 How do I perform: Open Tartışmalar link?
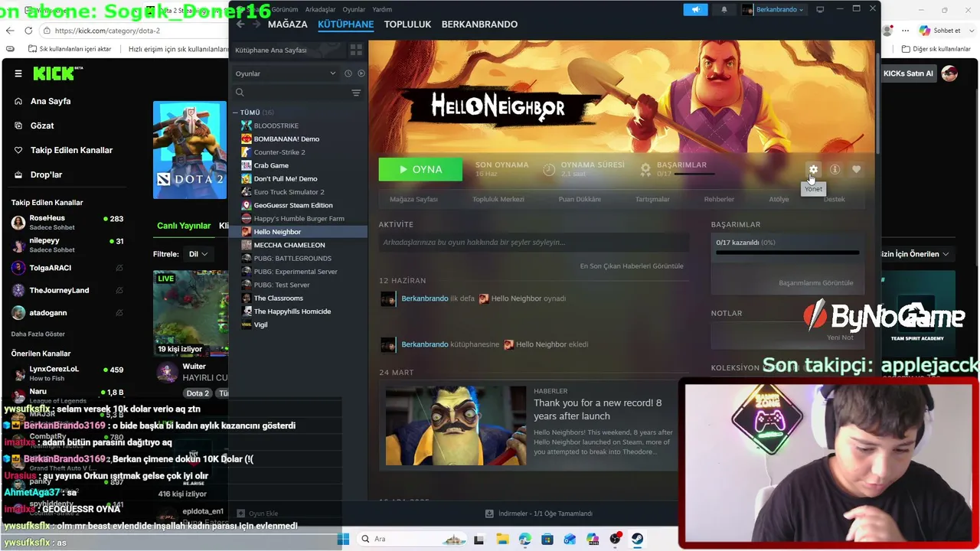[652, 199]
